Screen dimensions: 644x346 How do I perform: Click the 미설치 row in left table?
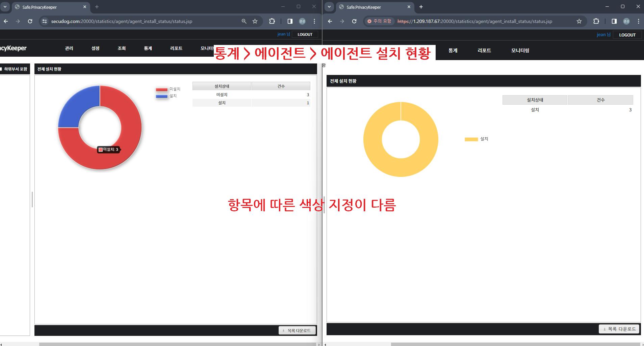[251, 95]
